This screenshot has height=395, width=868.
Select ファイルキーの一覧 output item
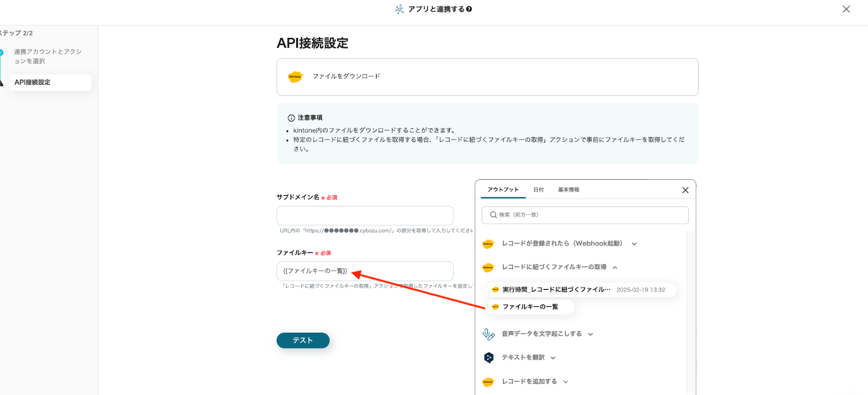pyautogui.click(x=529, y=307)
